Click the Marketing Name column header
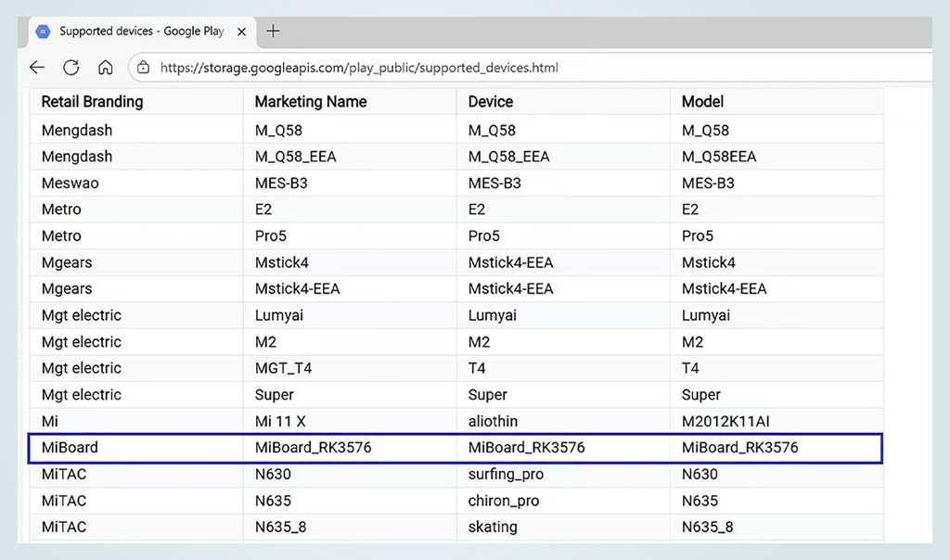This screenshot has width=950, height=560. tap(311, 102)
